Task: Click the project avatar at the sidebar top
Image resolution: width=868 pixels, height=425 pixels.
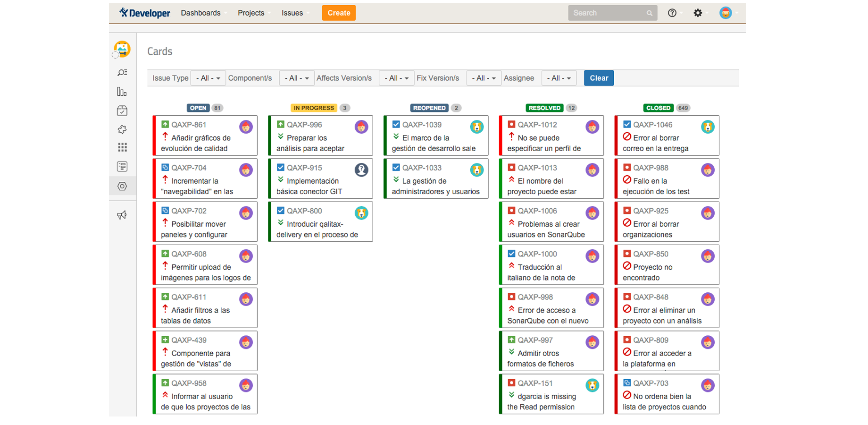Action: click(x=122, y=49)
